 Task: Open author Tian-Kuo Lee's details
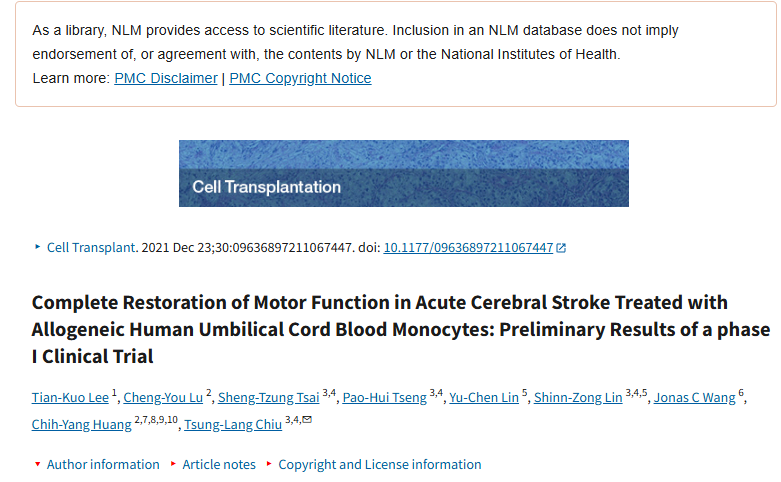pyautogui.click(x=70, y=398)
